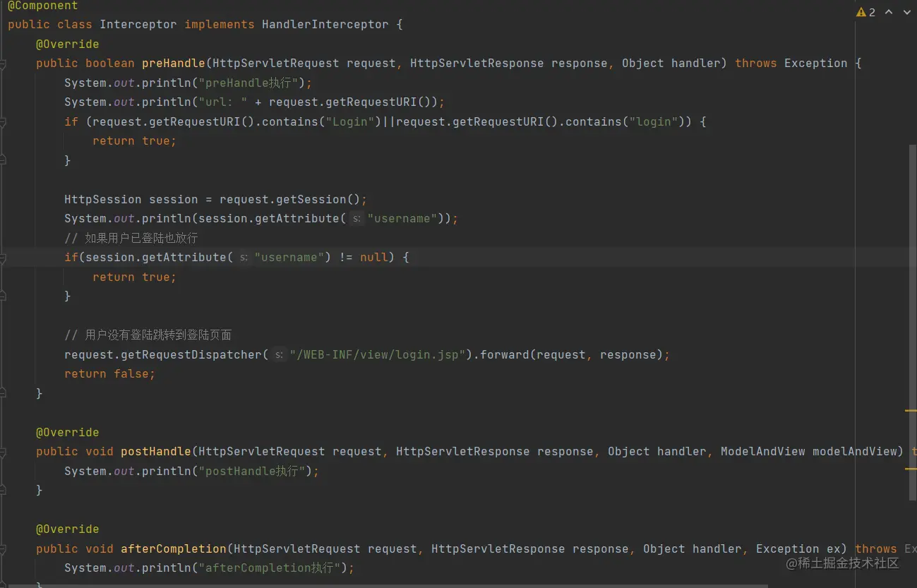The image size is (917, 588).
Task: Click the s: hint in session println line
Action: [x=357, y=219]
